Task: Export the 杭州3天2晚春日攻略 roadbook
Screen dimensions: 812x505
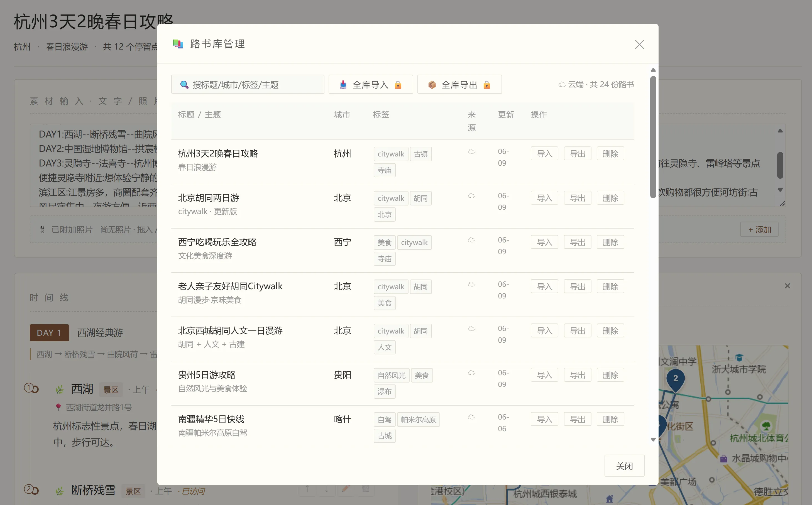Action: (577, 154)
